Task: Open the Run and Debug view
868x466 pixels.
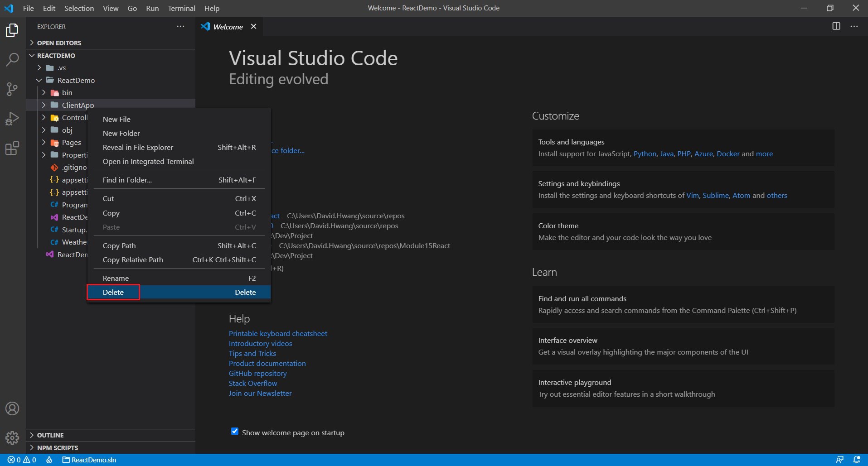Action: click(12, 119)
